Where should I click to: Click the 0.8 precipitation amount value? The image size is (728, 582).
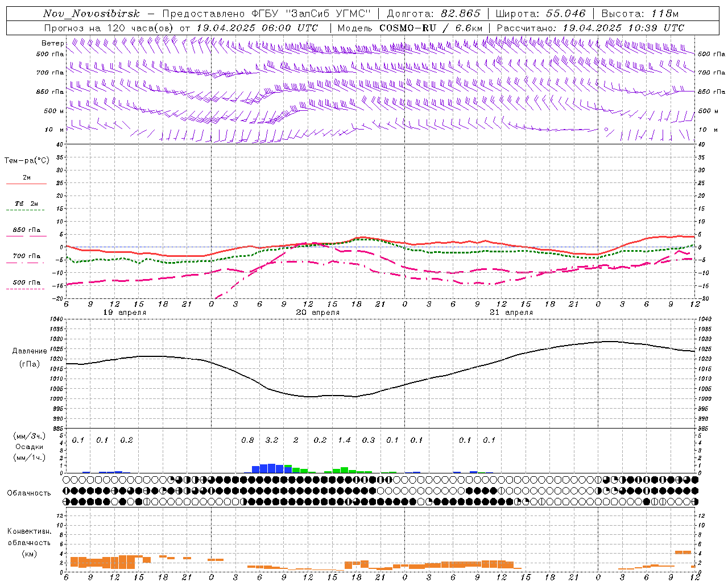coord(247,440)
